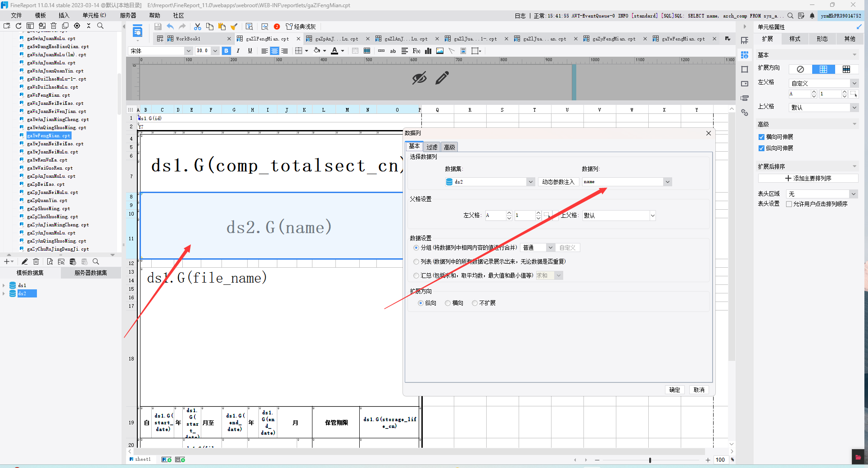The image size is (868, 468).
Task: Insert an image into the cell
Action: click(x=440, y=51)
